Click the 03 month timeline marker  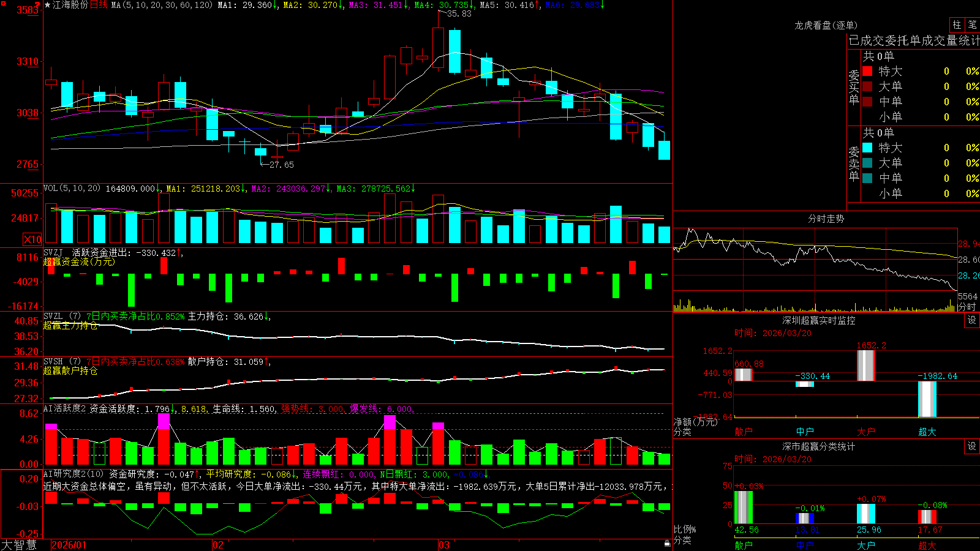[x=444, y=545]
